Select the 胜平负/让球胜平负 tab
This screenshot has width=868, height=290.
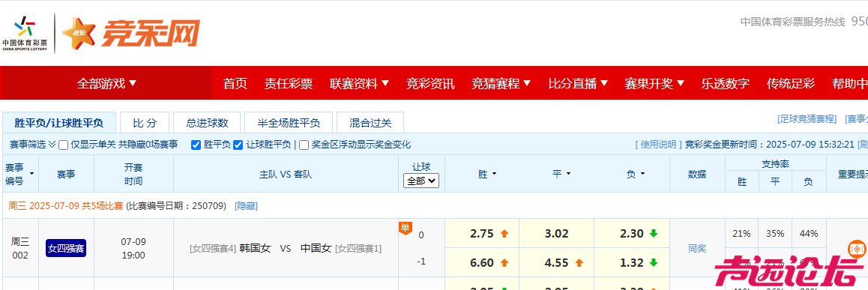tap(58, 123)
